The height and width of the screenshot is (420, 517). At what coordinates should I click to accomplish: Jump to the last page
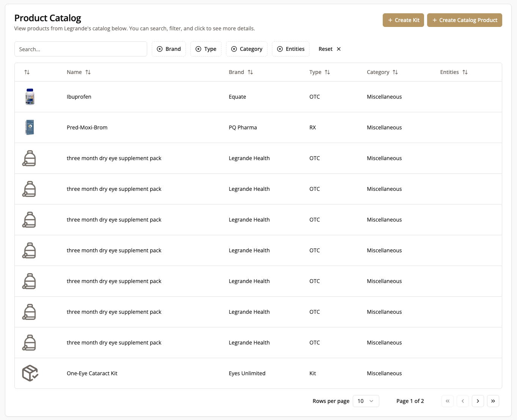coord(493,401)
